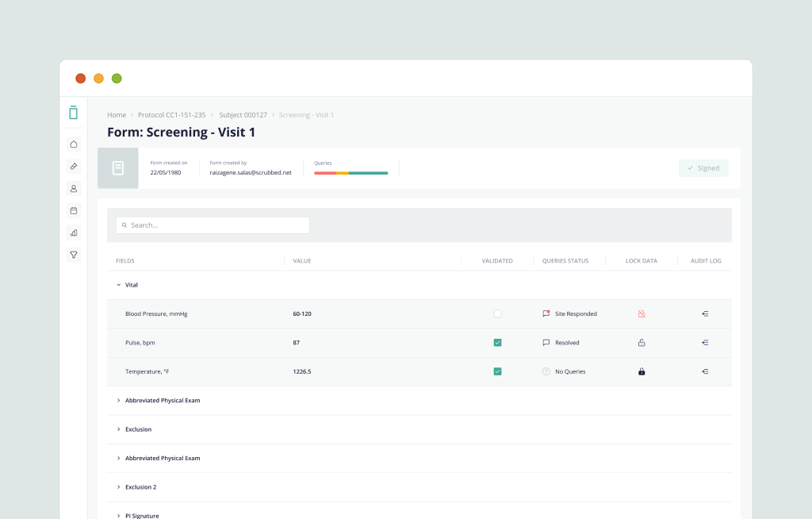Click the Signed button
The height and width of the screenshot is (519, 812).
pyautogui.click(x=703, y=168)
